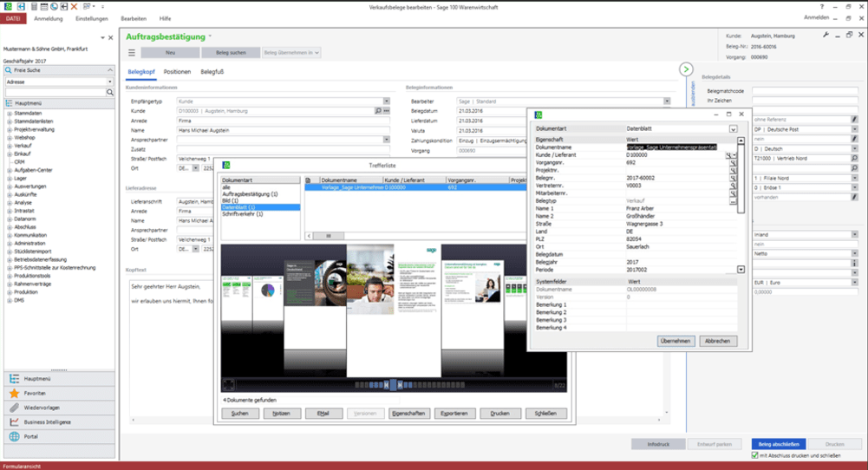Click the blue arrow icon beside the app logo

click(x=21, y=7)
